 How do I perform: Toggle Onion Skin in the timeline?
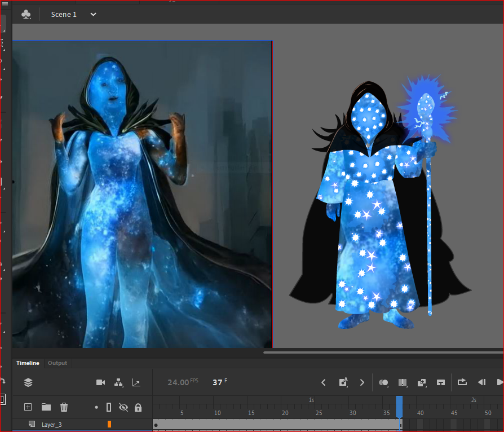(x=383, y=382)
